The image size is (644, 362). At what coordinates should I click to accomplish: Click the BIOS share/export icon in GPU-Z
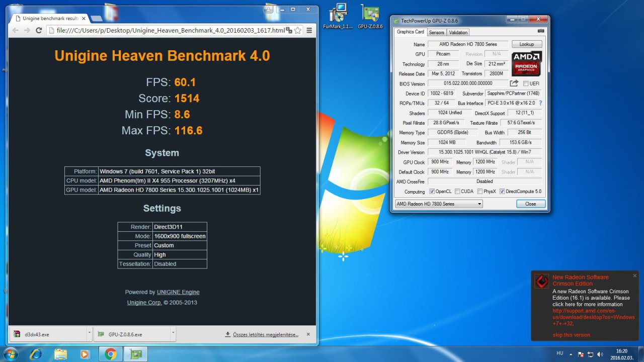click(514, 83)
